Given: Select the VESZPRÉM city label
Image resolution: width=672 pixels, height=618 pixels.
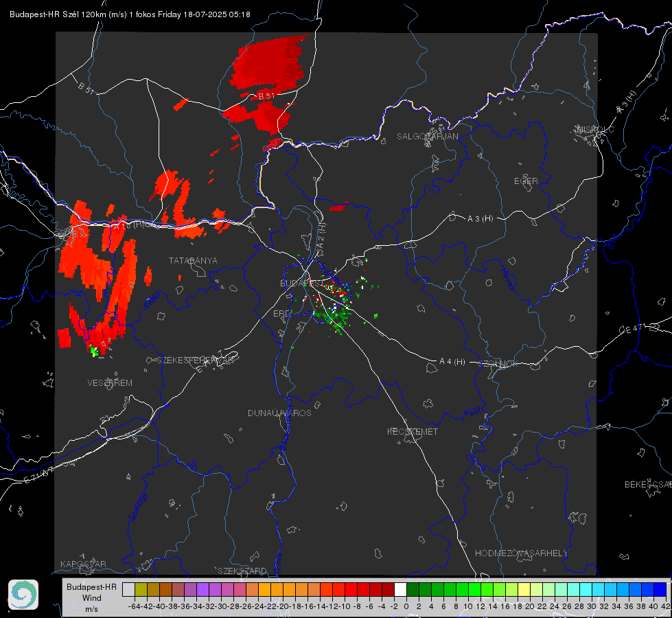Looking at the screenshot, I should (110, 382).
